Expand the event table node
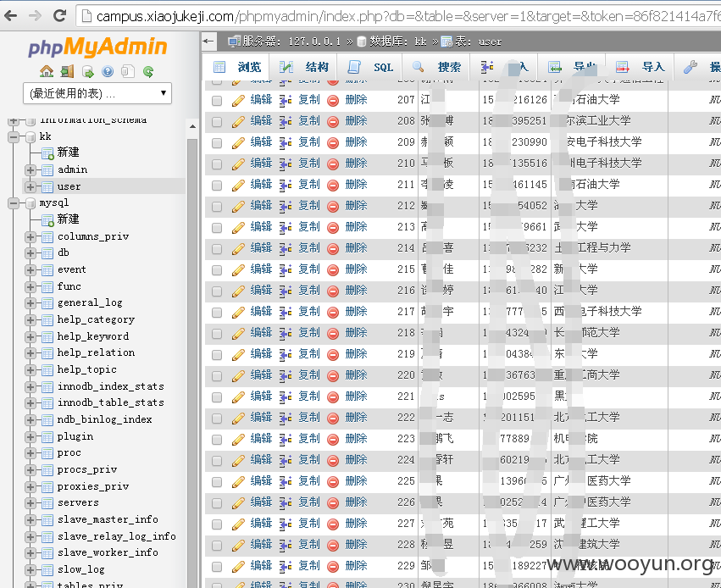Viewport: 721px width, 588px height. click(x=31, y=270)
